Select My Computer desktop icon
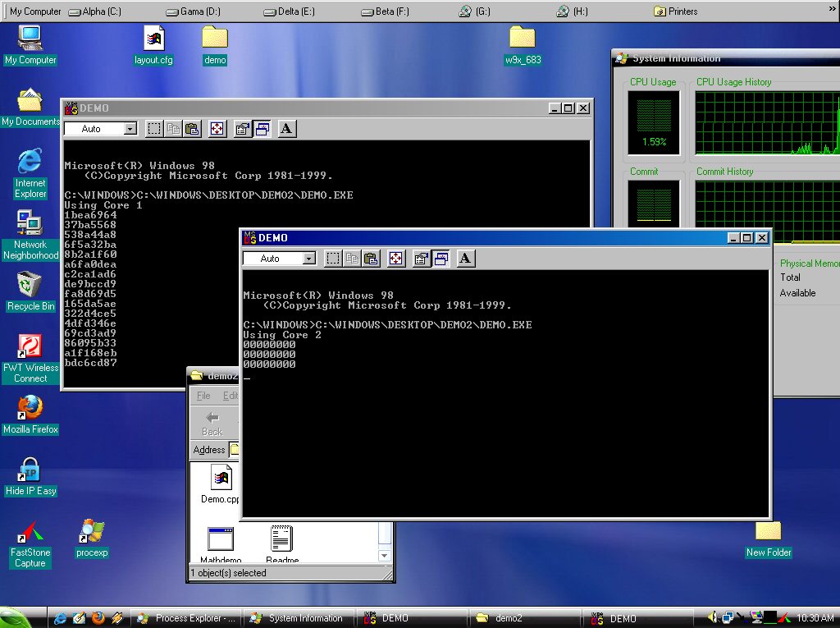840x628 pixels. pos(30,45)
